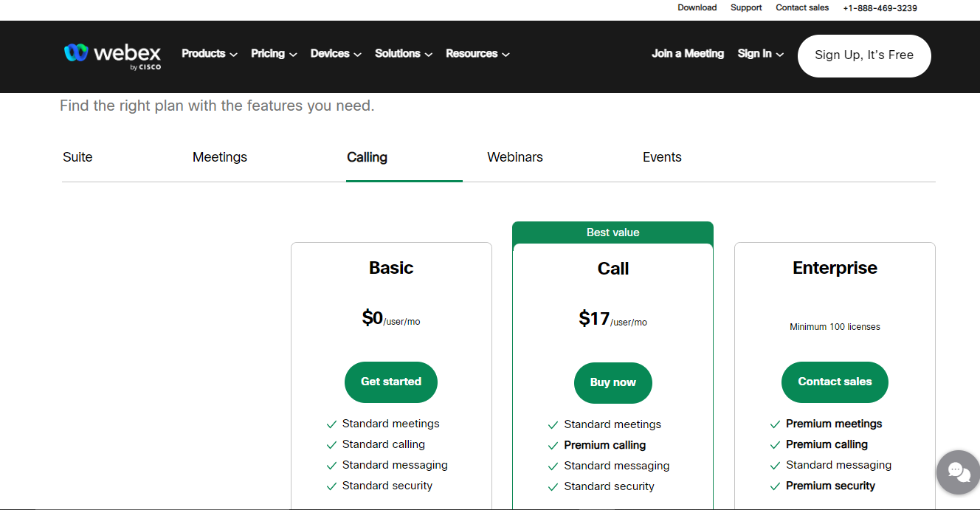Click Standard calling in Basic plan
Image resolution: width=980 pixels, height=510 pixels.
click(384, 444)
